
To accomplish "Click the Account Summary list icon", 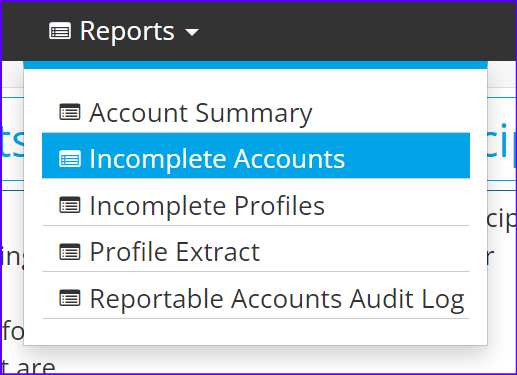I will click(x=70, y=112).
